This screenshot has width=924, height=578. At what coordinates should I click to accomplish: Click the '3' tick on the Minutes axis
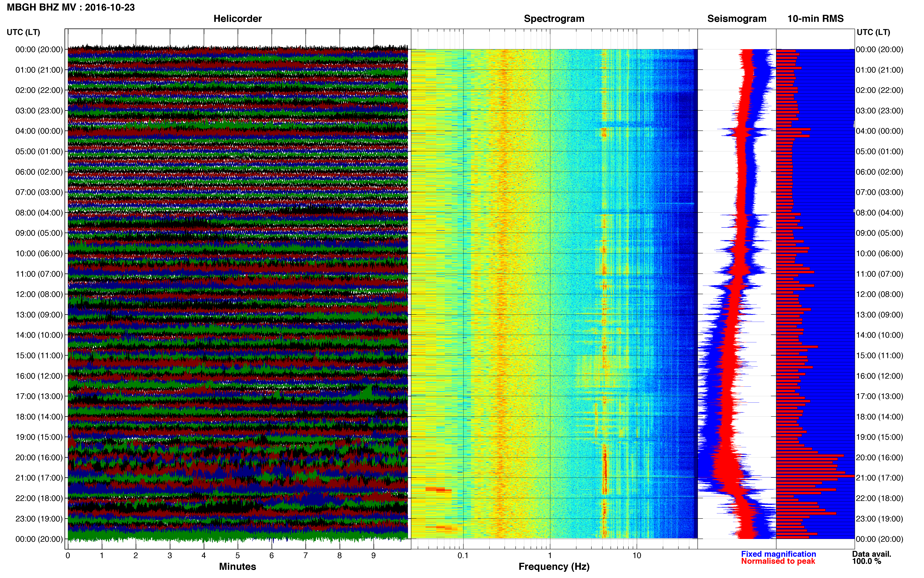170,556
